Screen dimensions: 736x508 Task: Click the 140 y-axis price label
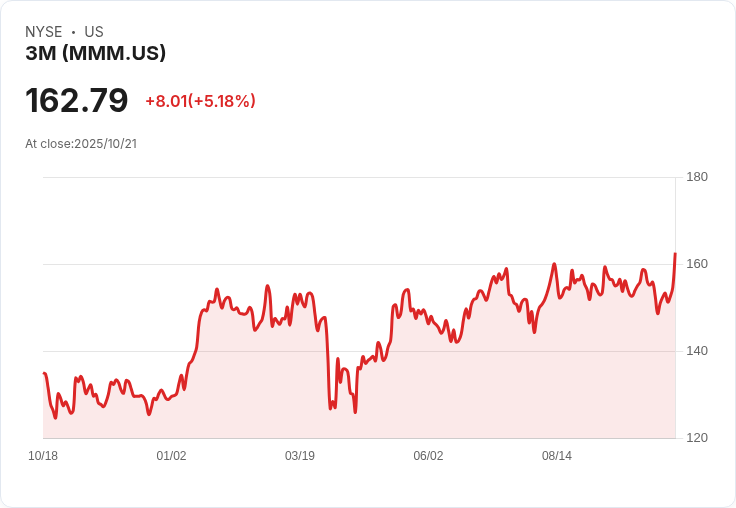pos(697,351)
